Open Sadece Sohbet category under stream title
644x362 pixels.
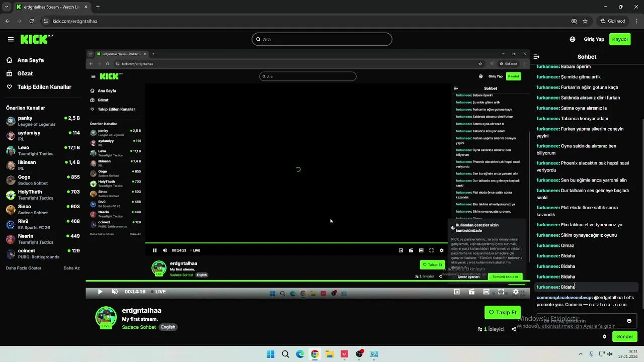(x=139, y=327)
